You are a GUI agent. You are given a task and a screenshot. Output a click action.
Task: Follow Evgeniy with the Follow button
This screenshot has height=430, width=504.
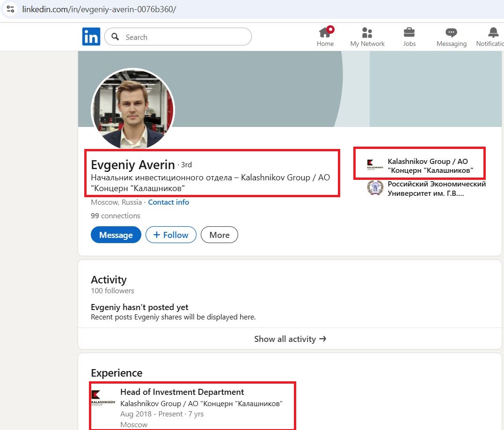click(171, 235)
